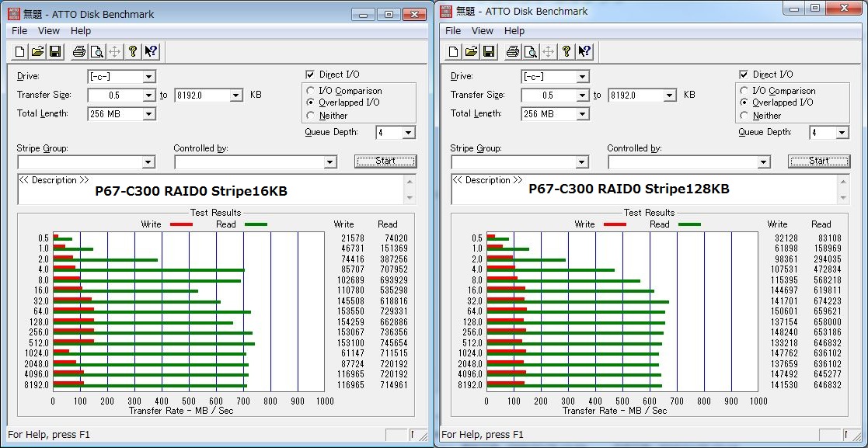Click Start button in left window
Viewport: 868px width, 448px height.
click(385, 161)
